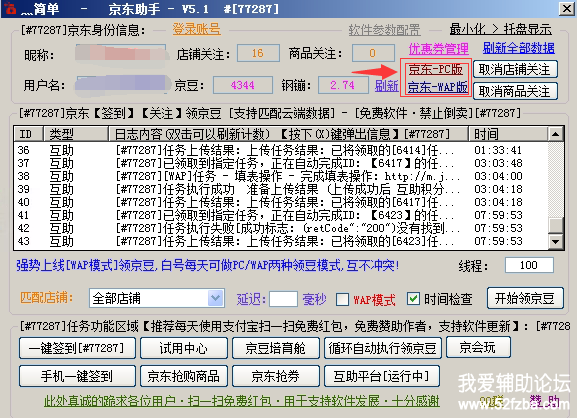Image resolution: width=577 pixels, height=418 pixels.
Task: Click the 京东抢券 button
Action: point(276,376)
